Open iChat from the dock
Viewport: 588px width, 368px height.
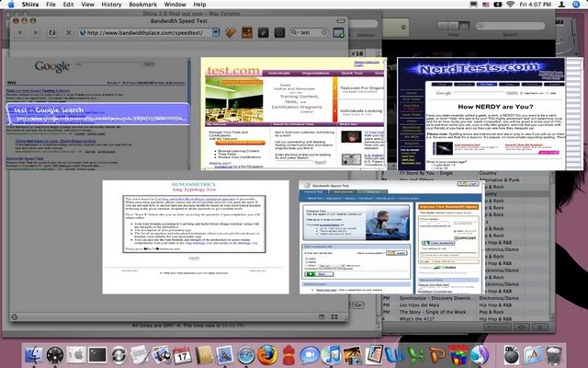(310, 354)
